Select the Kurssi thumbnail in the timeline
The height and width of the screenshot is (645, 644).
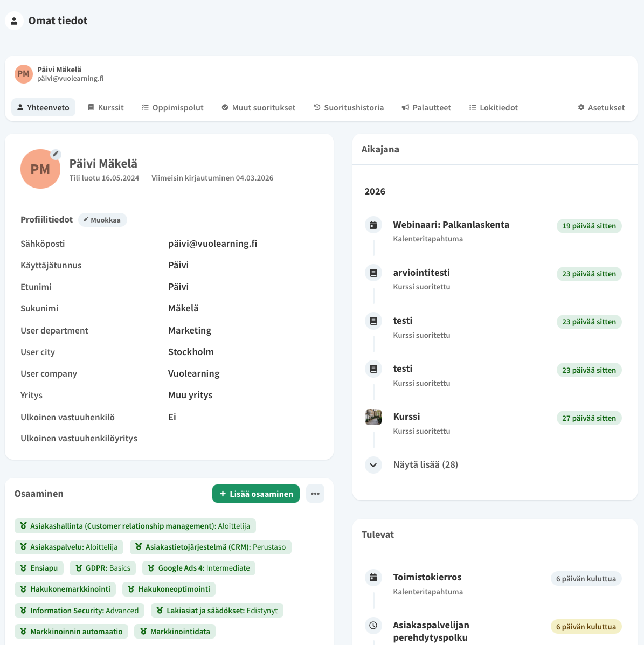[373, 417]
